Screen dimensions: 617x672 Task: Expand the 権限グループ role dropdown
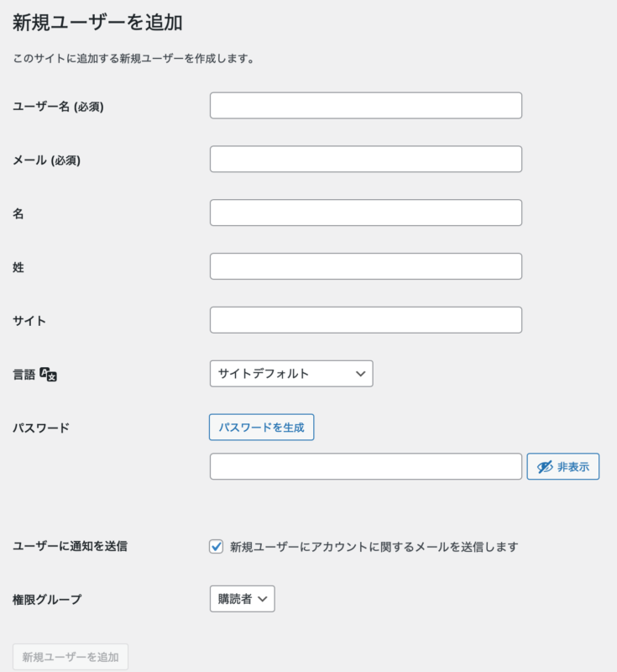pos(243,599)
